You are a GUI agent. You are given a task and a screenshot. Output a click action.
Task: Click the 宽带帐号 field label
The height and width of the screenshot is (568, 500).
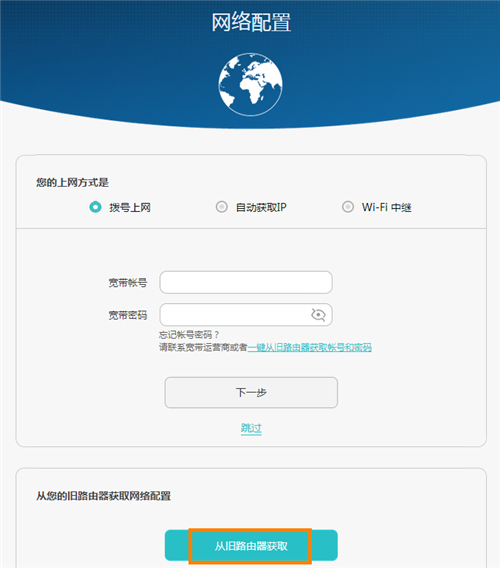(x=128, y=283)
